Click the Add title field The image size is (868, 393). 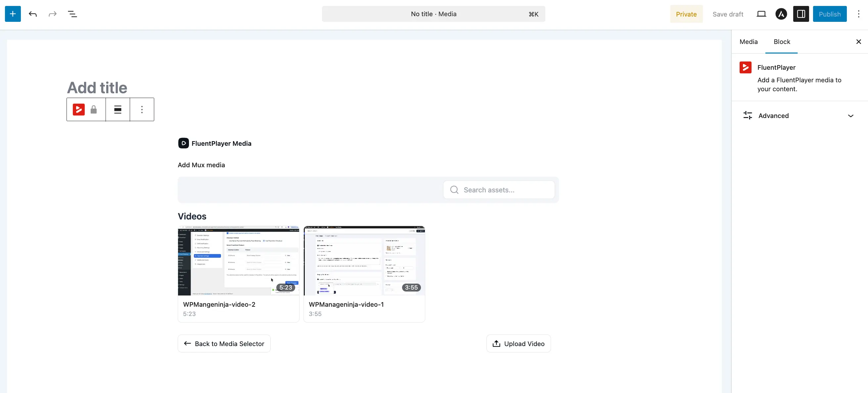[x=97, y=88]
